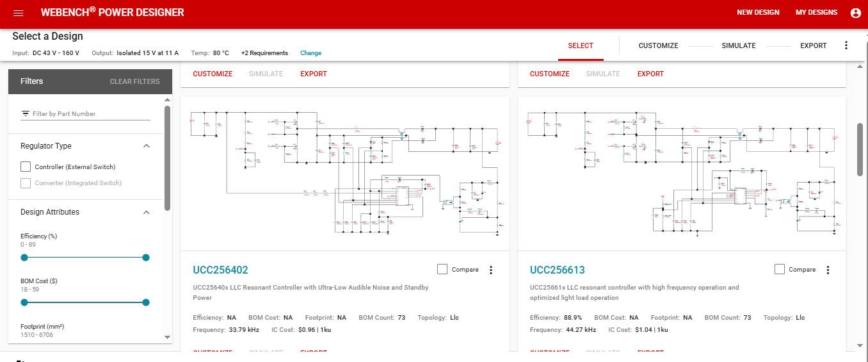Open MY DESIGNS page
Image resolution: width=868 pixels, height=362 pixels.
pos(816,12)
